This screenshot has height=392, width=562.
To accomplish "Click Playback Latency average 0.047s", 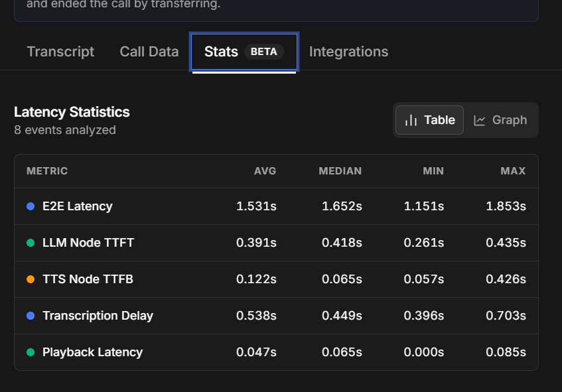I will click(256, 352).
